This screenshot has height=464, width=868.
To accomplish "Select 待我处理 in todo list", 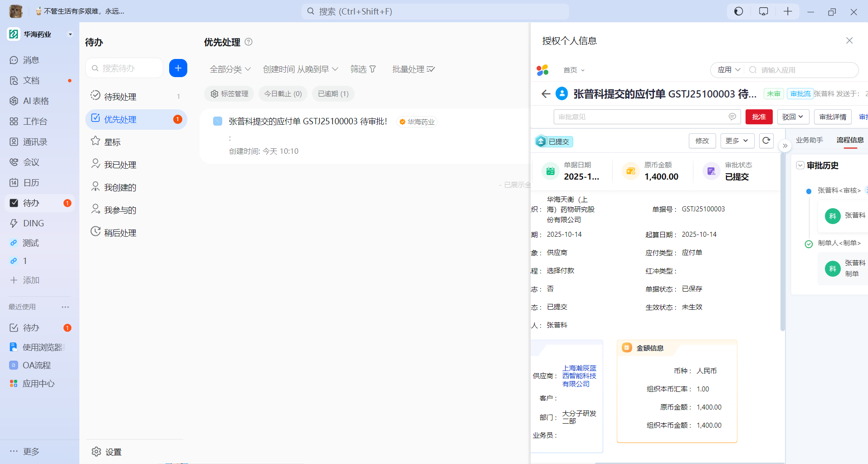I will pos(136,97).
